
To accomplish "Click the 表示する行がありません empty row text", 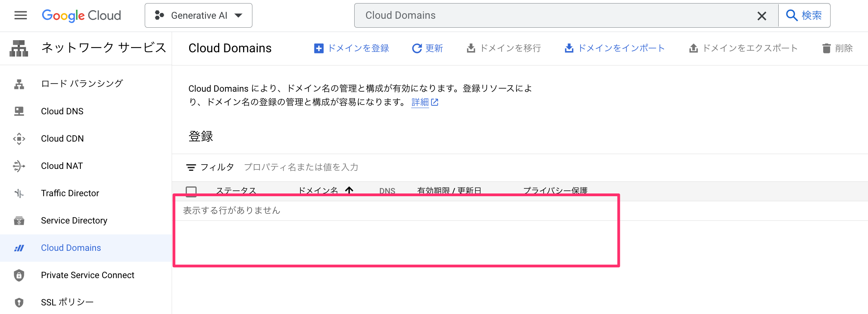I will tap(232, 211).
